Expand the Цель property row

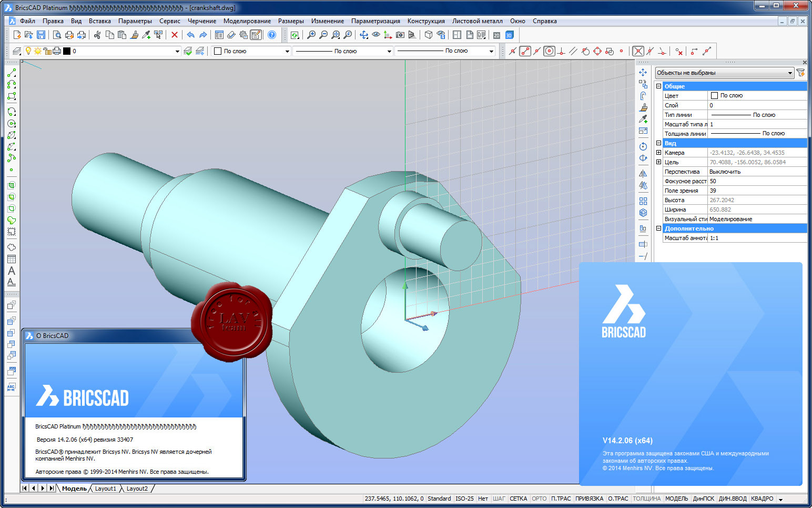(x=658, y=162)
